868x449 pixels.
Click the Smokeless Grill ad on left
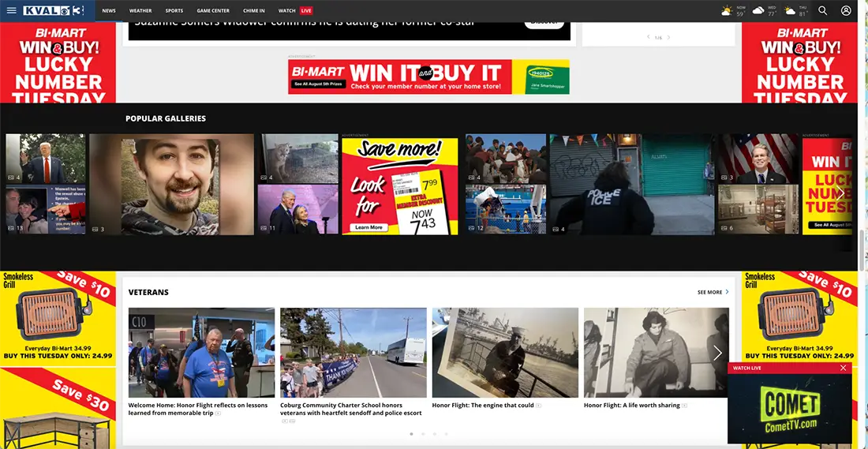pyautogui.click(x=58, y=318)
